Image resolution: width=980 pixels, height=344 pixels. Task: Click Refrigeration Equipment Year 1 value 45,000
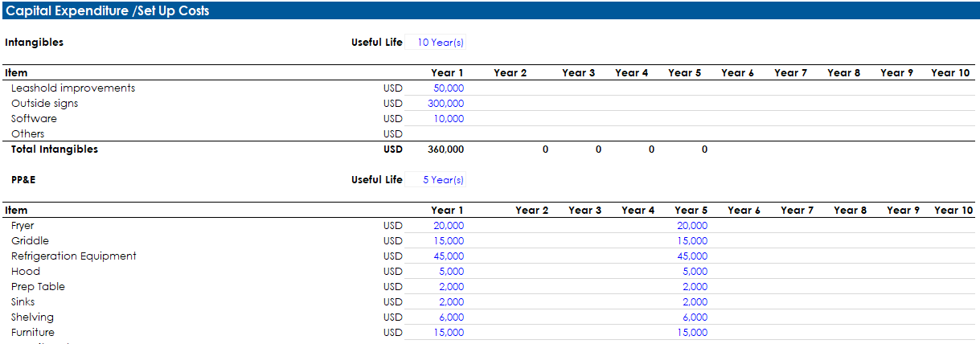point(449,256)
